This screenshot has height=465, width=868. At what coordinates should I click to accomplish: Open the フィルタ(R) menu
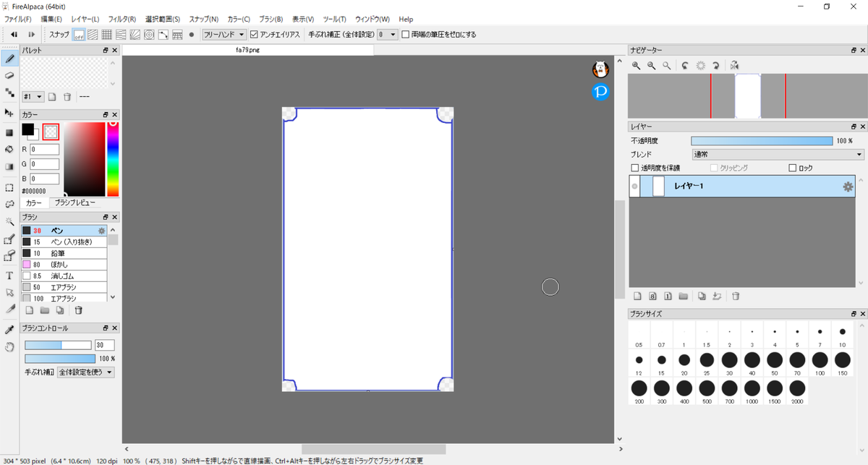(x=122, y=19)
